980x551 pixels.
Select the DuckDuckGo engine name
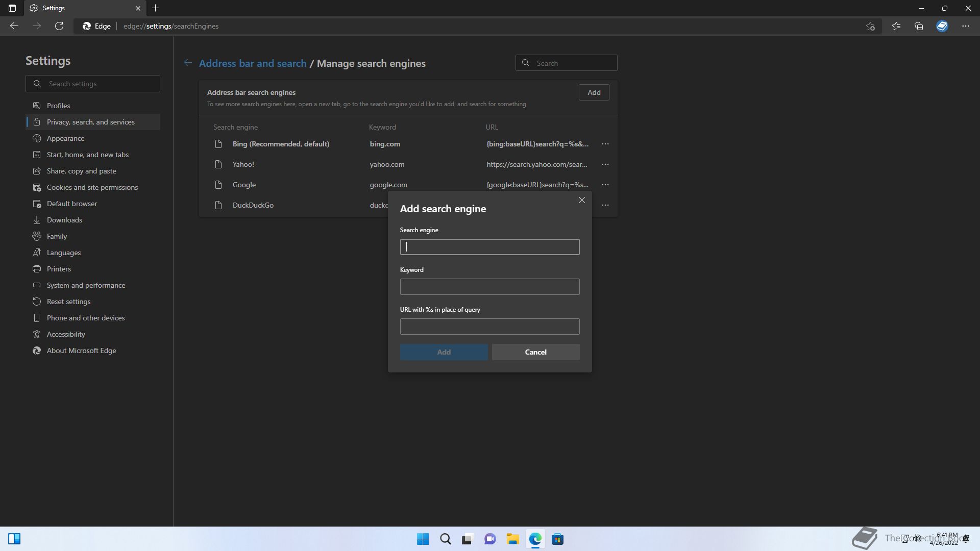(x=253, y=205)
